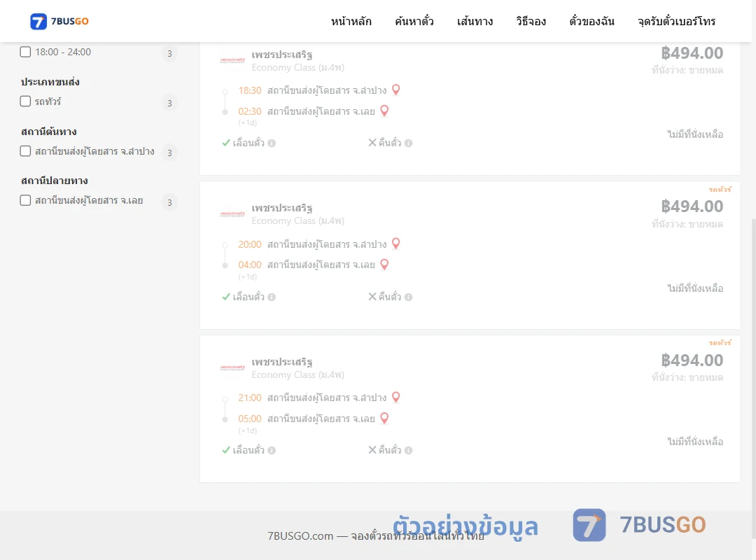The width and height of the screenshot is (756, 560).
Task: Open map pin for Loei station at 02:30
Action: click(384, 111)
